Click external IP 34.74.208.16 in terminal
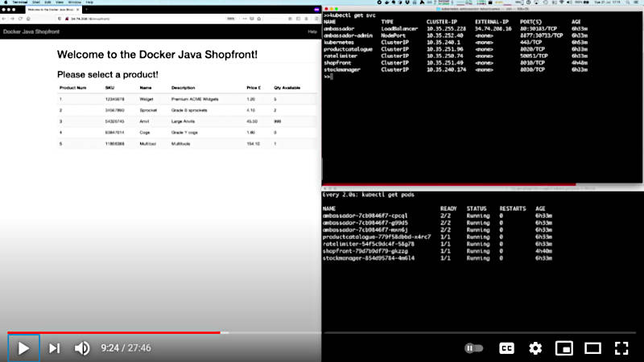Image resolution: width=644 pixels, height=362 pixels. (x=493, y=29)
